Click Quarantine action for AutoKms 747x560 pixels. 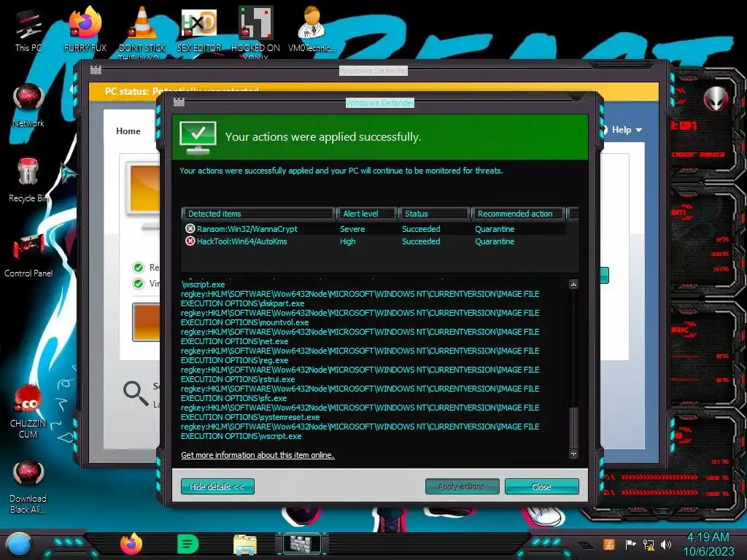pyautogui.click(x=495, y=241)
